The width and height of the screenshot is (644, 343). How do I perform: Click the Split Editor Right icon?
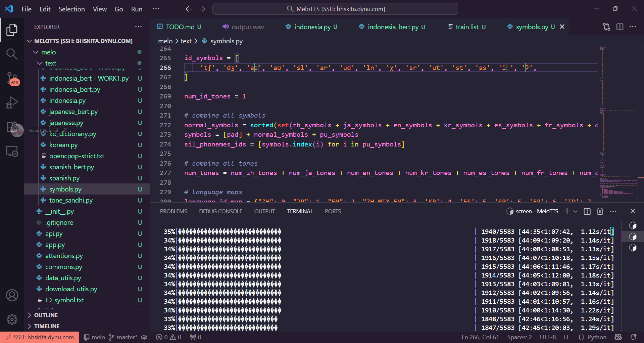(x=620, y=27)
